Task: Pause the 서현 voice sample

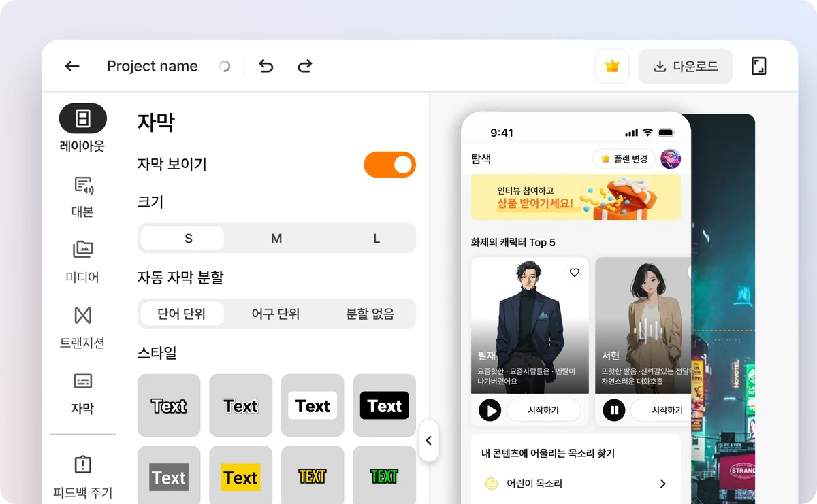Action: pos(614,410)
